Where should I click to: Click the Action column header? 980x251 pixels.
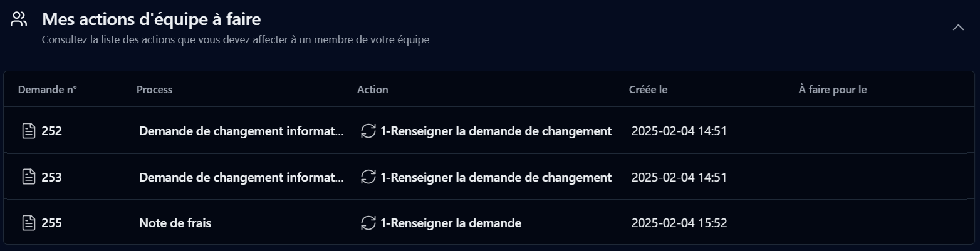(373, 90)
